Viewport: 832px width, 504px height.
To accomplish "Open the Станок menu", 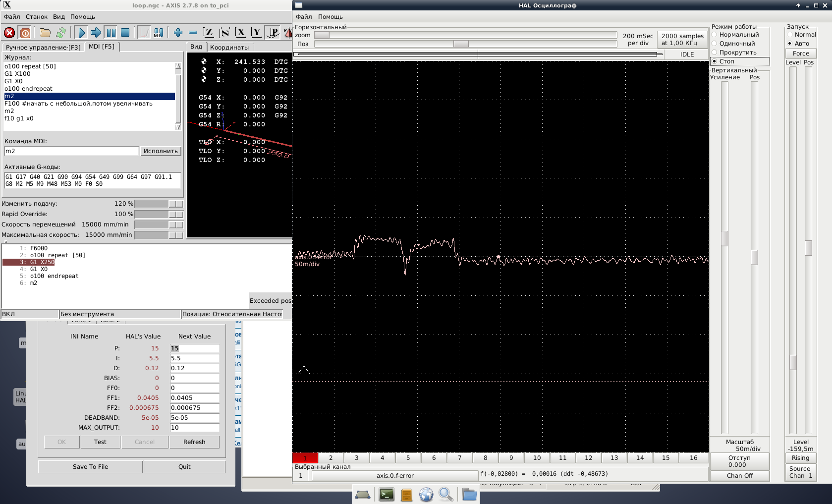I will [x=36, y=17].
